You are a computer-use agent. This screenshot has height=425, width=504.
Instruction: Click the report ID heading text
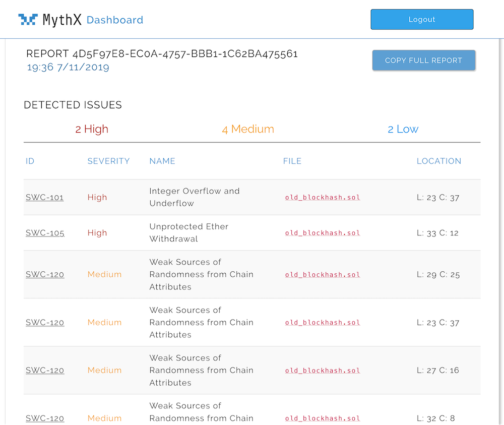[162, 53]
